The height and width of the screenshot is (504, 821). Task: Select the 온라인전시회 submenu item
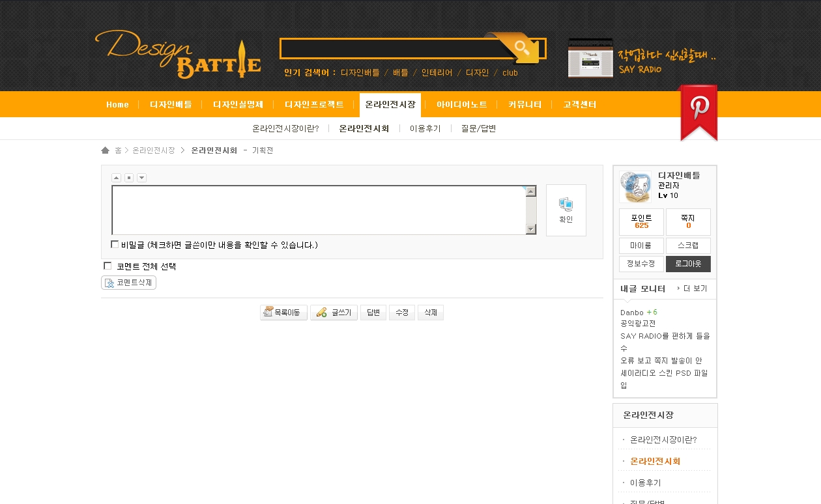[x=364, y=129]
